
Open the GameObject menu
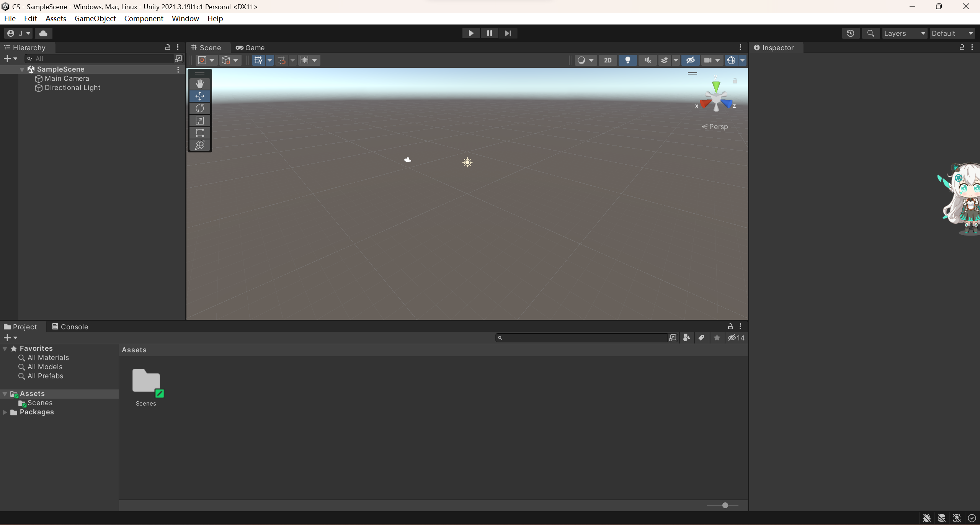(95, 18)
